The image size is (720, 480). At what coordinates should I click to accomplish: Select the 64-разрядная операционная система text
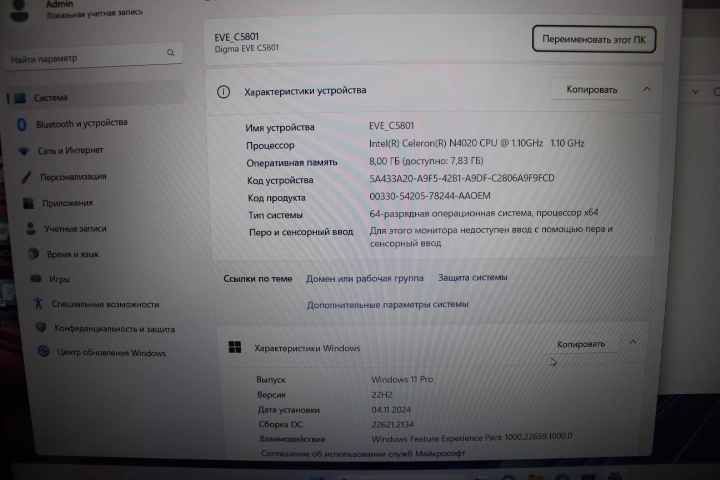coord(484,213)
